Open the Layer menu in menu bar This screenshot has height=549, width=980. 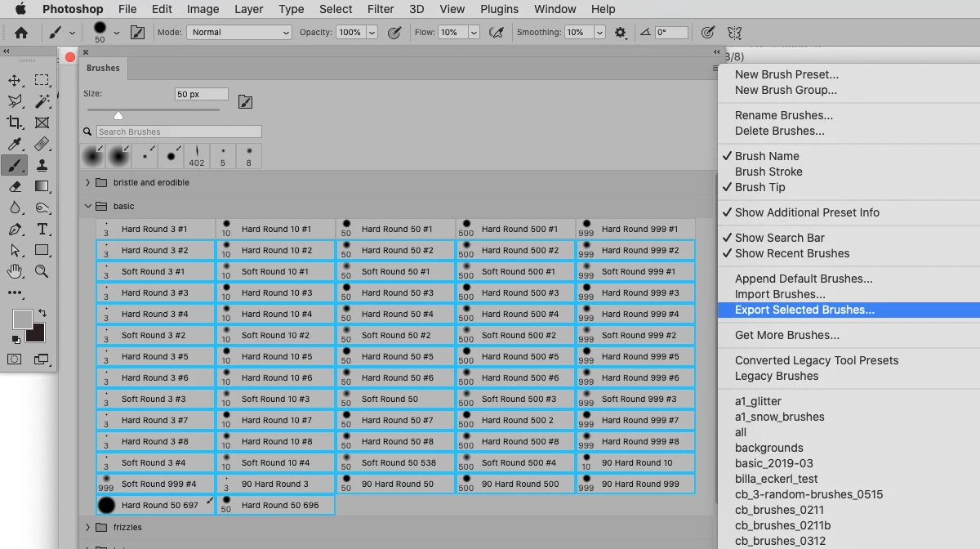(x=248, y=9)
